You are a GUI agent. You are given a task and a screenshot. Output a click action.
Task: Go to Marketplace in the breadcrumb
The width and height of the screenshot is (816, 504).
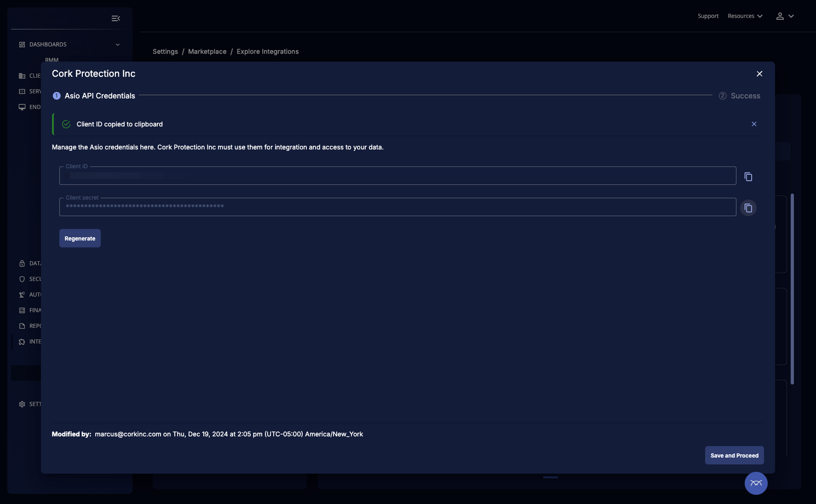pos(207,52)
